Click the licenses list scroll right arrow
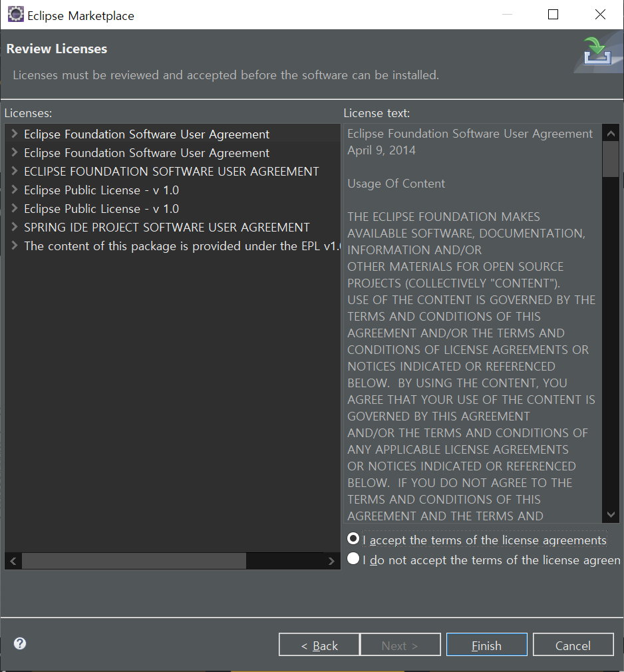 coord(331,561)
